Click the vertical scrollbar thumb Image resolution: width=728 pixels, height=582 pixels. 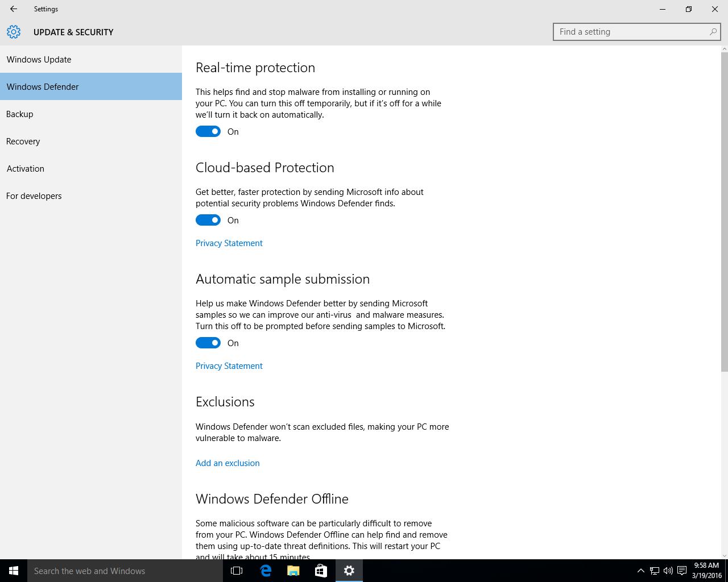[724, 212]
